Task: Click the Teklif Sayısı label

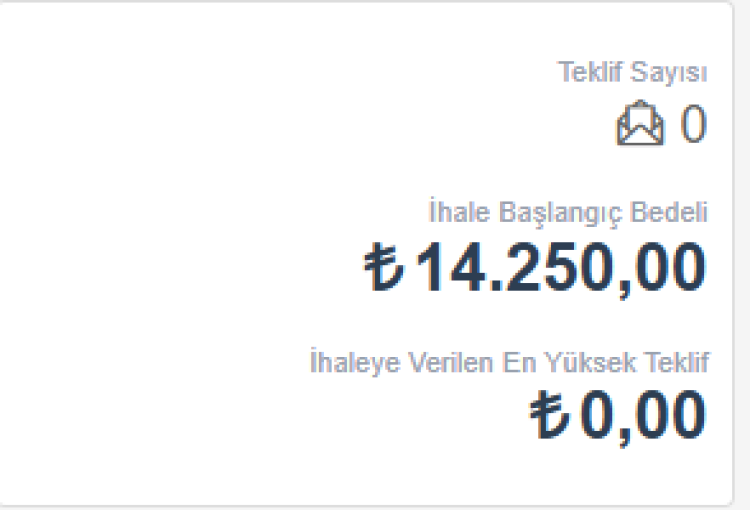Action: 632,73
